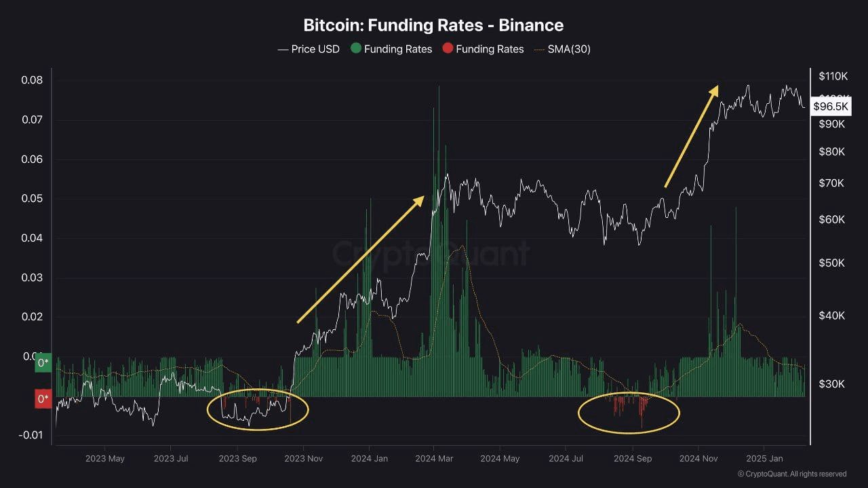Open the CryptoQuant copyright notice link

[x=792, y=474]
